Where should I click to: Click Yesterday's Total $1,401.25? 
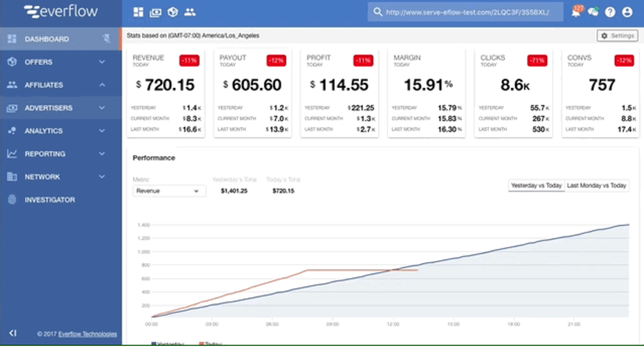point(234,191)
